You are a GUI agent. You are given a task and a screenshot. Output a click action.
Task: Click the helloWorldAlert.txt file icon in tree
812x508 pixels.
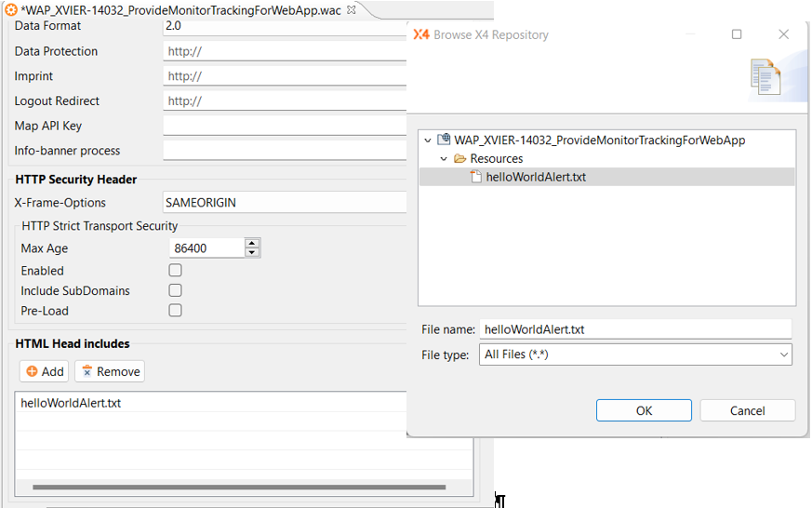pos(476,177)
